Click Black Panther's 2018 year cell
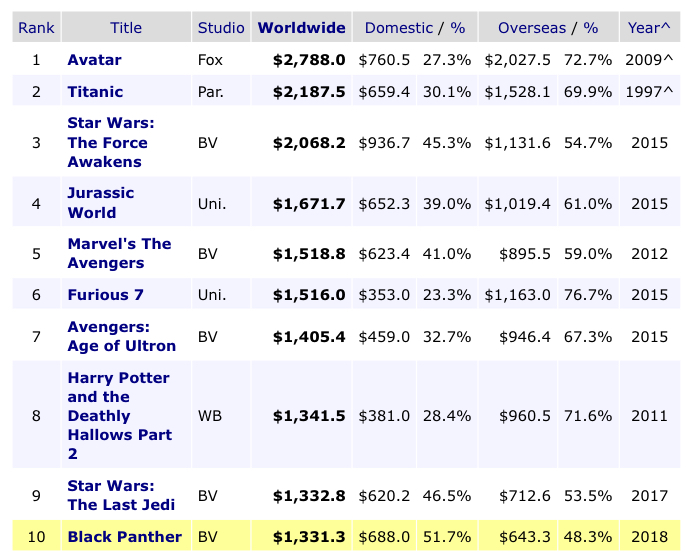The width and height of the screenshot is (692, 552). click(650, 537)
